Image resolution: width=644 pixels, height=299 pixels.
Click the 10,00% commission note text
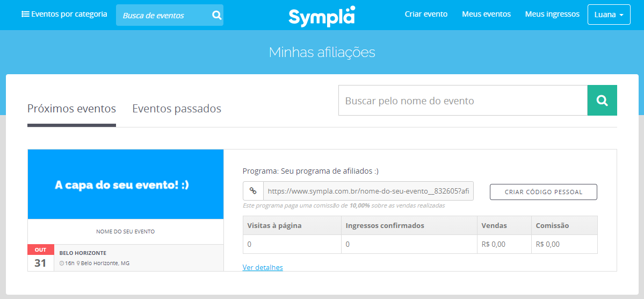pos(344,205)
